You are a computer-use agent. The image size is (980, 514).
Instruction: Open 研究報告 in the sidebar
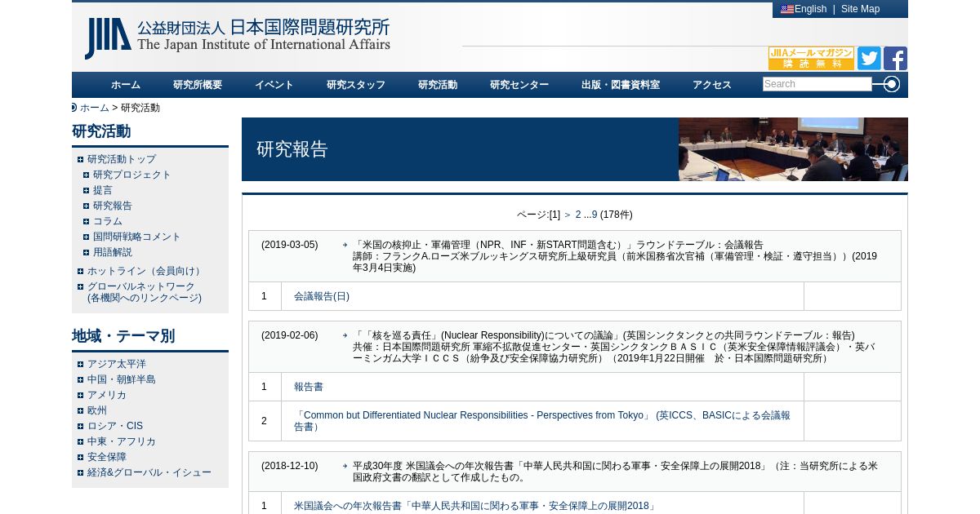point(113,206)
